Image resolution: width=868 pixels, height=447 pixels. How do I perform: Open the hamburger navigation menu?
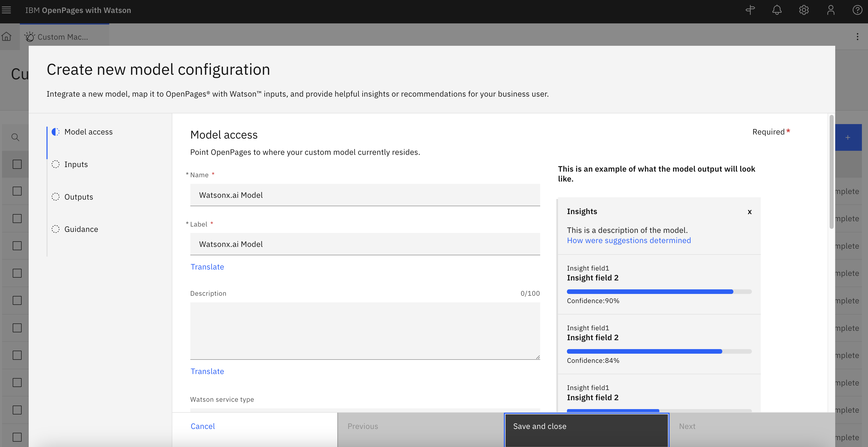point(6,10)
